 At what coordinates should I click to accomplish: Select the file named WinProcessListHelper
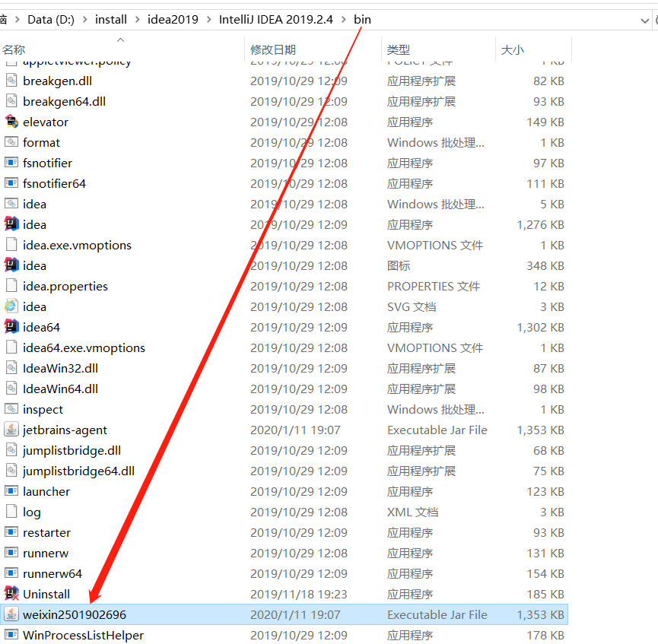pyautogui.click(x=83, y=635)
